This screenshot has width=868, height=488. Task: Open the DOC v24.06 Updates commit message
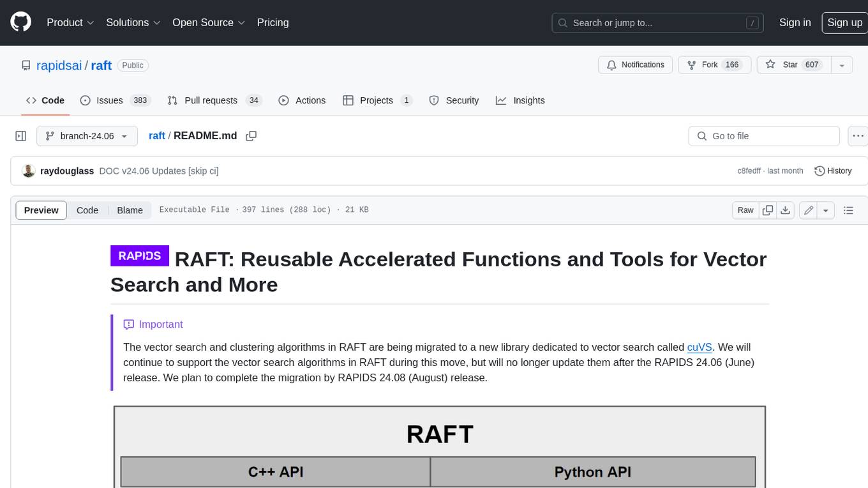point(159,171)
